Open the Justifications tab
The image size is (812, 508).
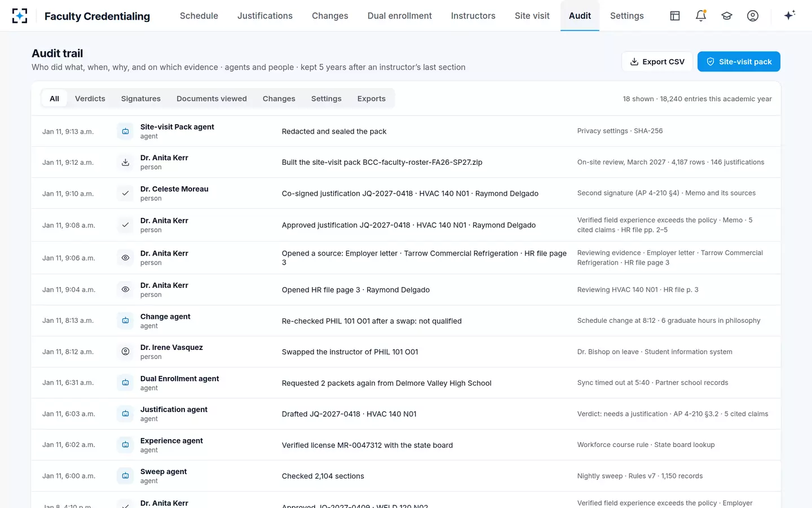(x=265, y=16)
